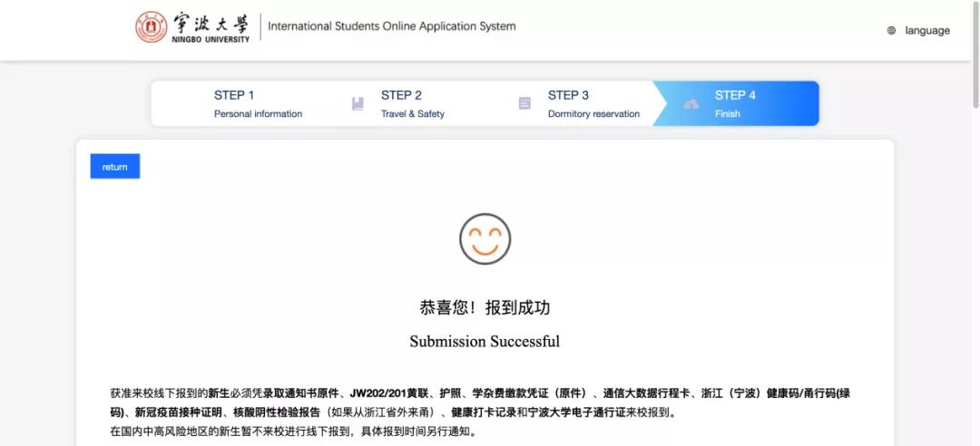Click the Chinese 恭喜您！报到成功 heading

(485, 307)
